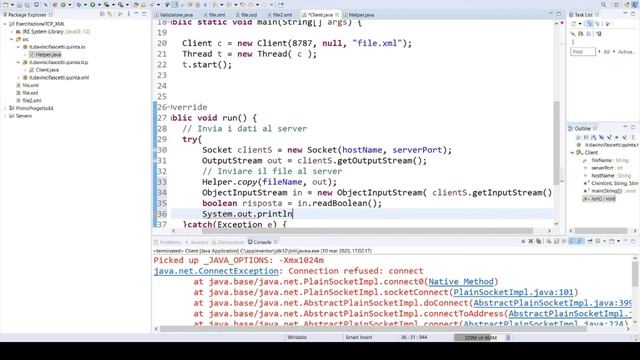
Task: Open Native Method link in stack trace
Action: (461, 282)
